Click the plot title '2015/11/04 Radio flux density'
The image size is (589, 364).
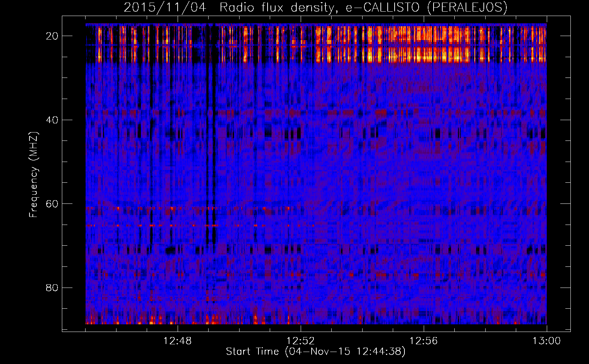[x=315, y=8]
